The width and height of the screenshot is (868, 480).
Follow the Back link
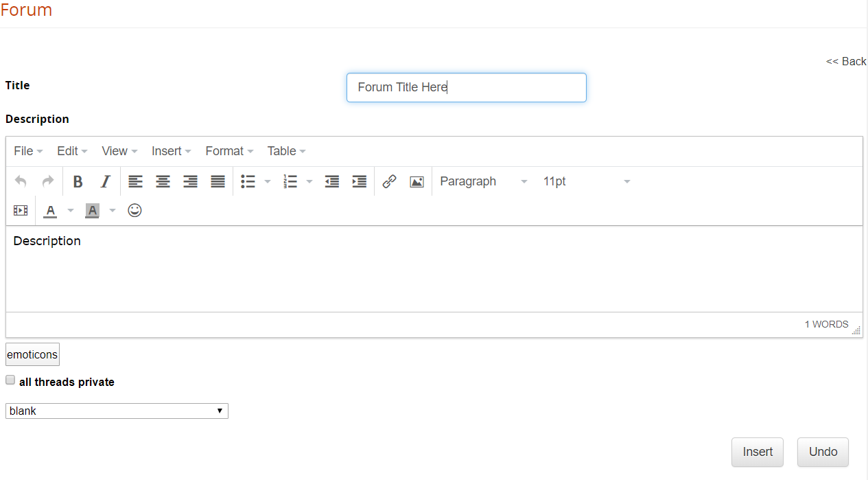[846, 61]
